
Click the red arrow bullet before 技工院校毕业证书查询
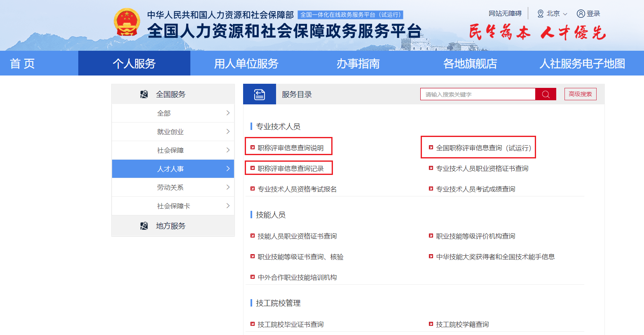click(x=253, y=324)
